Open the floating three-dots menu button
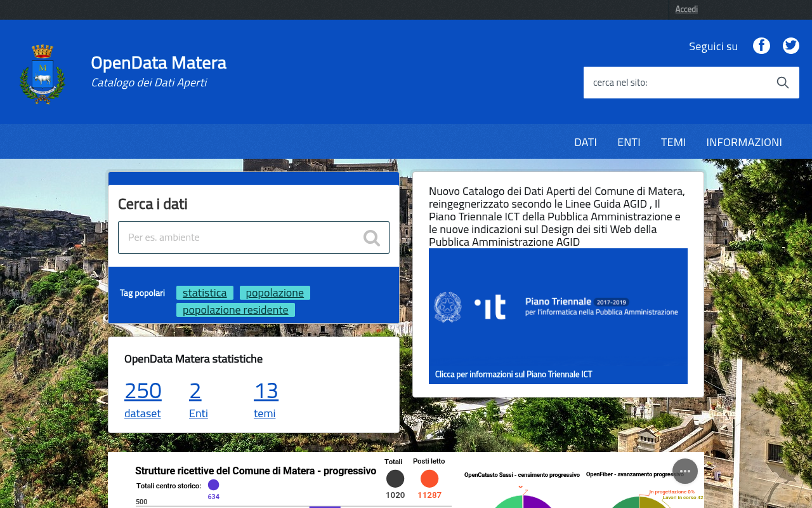 (x=685, y=471)
